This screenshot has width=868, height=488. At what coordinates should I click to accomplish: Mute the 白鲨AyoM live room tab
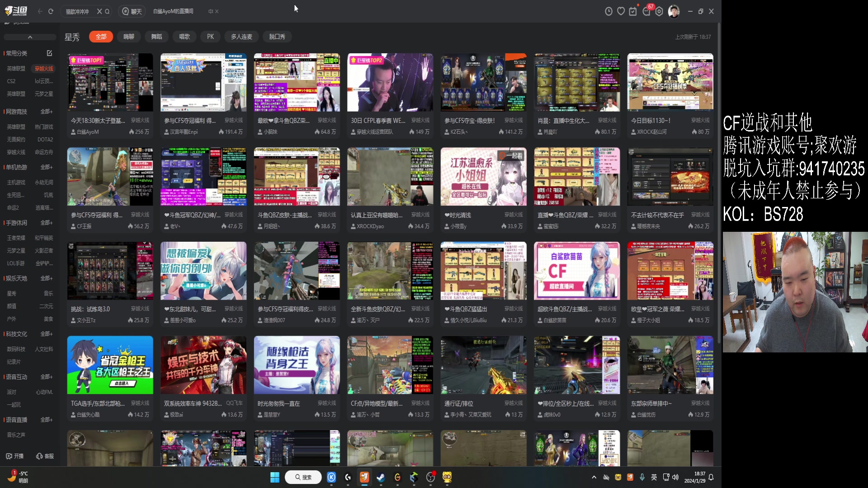pyautogui.click(x=210, y=11)
